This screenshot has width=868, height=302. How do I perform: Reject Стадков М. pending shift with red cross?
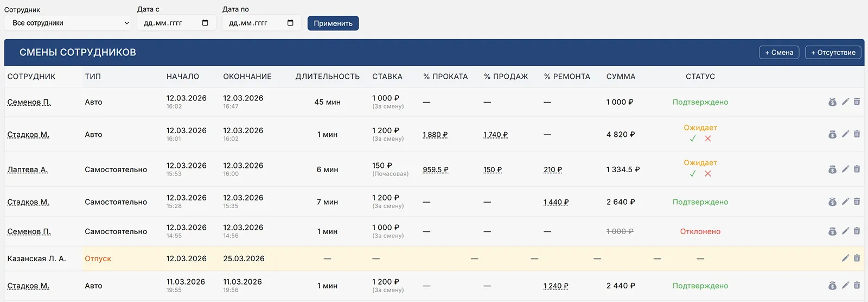click(x=708, y=139)
